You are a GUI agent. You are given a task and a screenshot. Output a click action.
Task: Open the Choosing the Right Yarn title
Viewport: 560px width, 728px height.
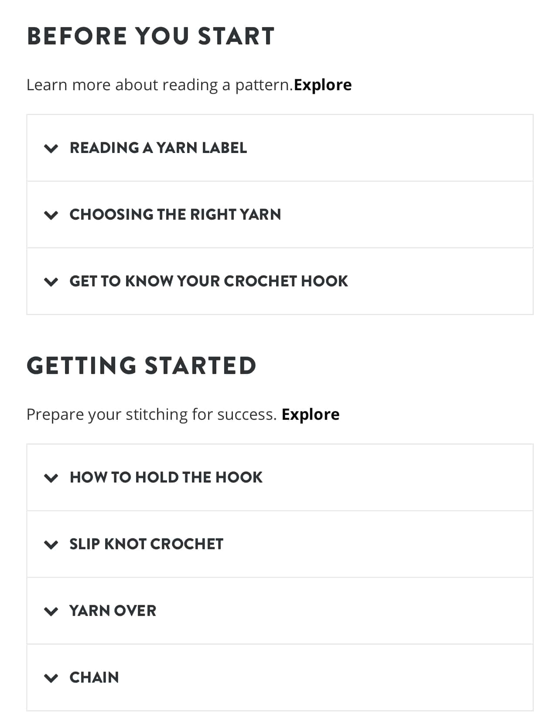175,215
